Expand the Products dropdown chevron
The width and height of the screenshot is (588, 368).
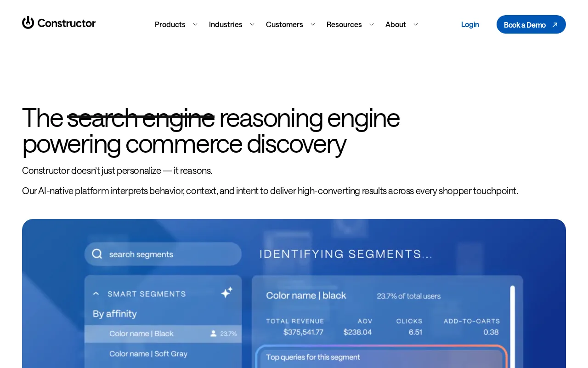[x=195, y=24]
